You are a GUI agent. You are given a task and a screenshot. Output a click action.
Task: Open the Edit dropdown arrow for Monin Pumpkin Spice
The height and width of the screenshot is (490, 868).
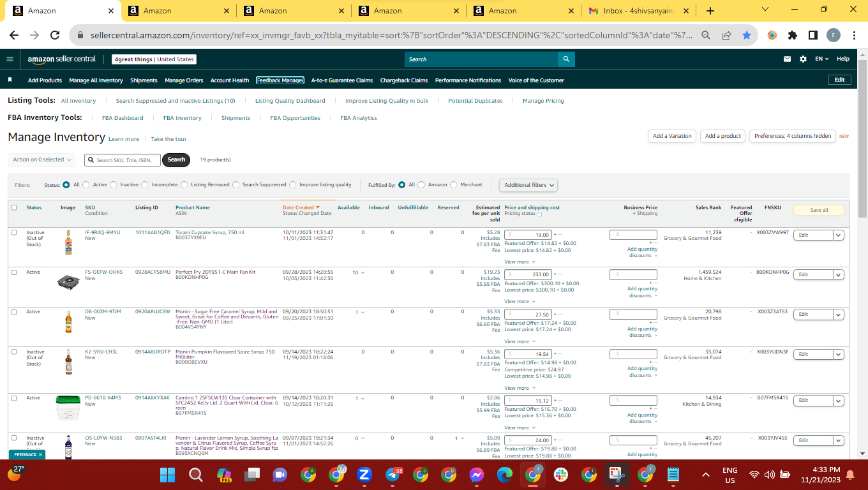click(x=839, y=354)
